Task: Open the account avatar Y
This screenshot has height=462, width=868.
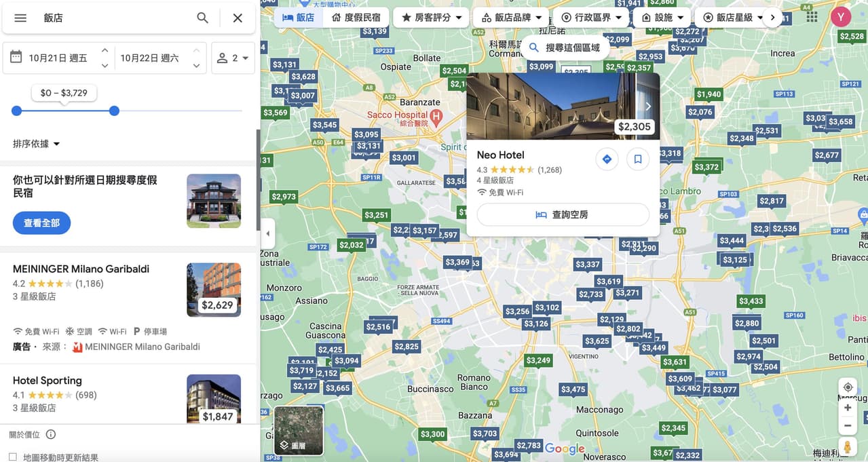Action: tap(841, 17)
